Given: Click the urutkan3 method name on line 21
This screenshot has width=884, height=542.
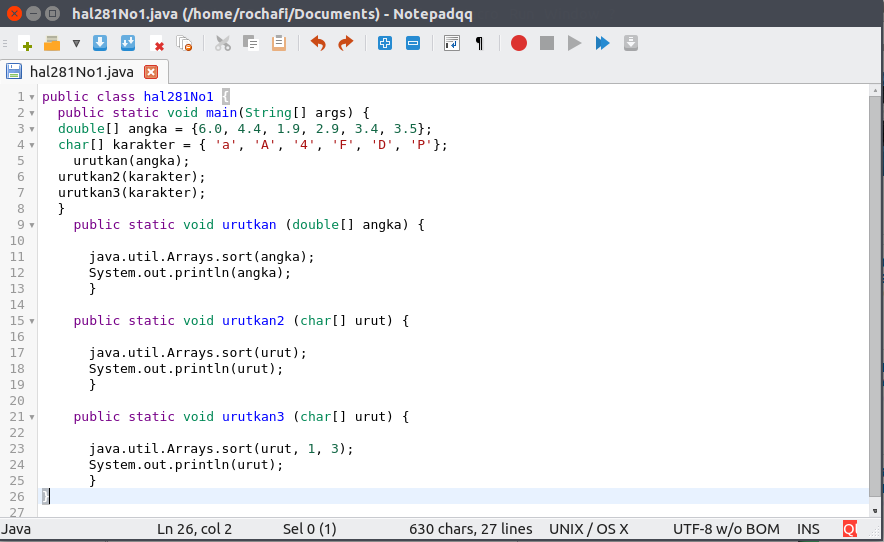Looking at the screenshot, I should coord(253,416).
